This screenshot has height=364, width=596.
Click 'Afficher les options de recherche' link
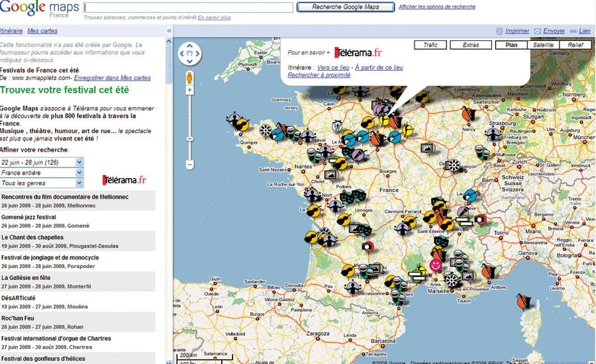(437, 7)
